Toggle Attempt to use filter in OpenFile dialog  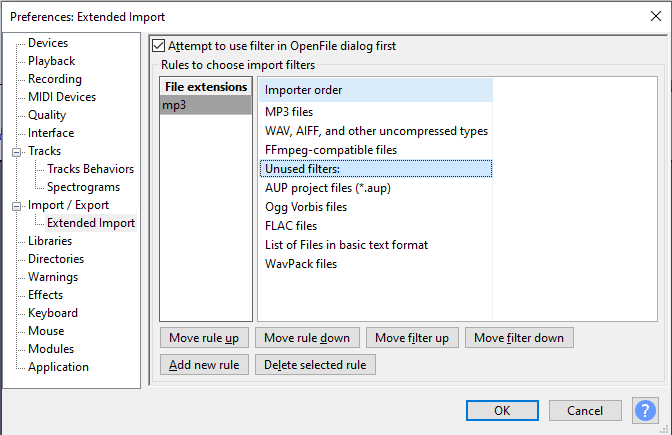[x=159, y=46]
